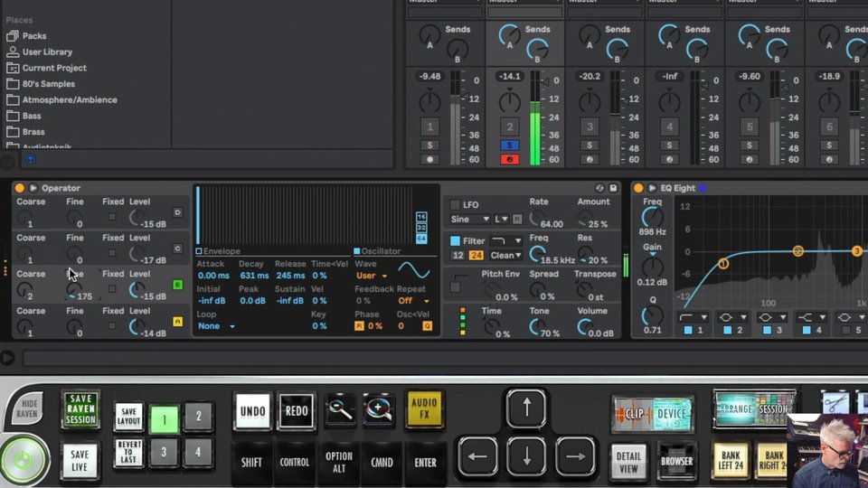Click the Detail View button
The image size is (868, 488).
pyautogui.click(x=628, y=461)
